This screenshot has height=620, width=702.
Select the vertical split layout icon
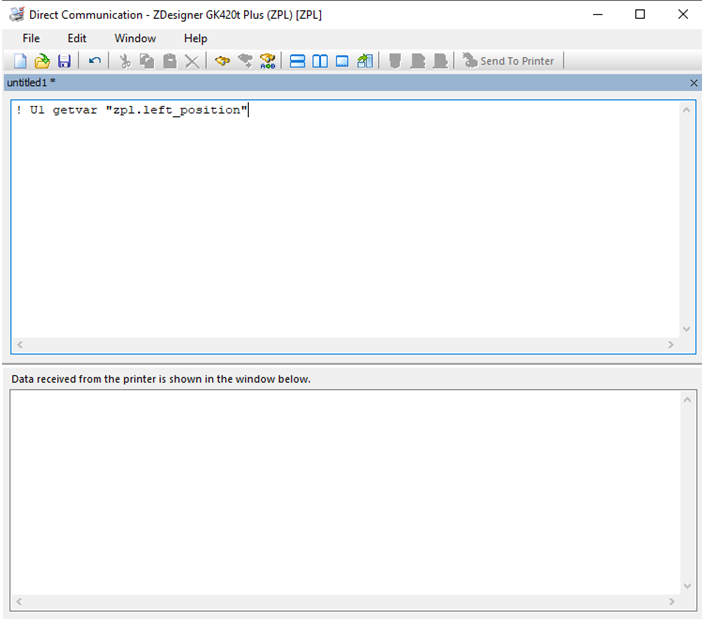click(x=320, y=61)
